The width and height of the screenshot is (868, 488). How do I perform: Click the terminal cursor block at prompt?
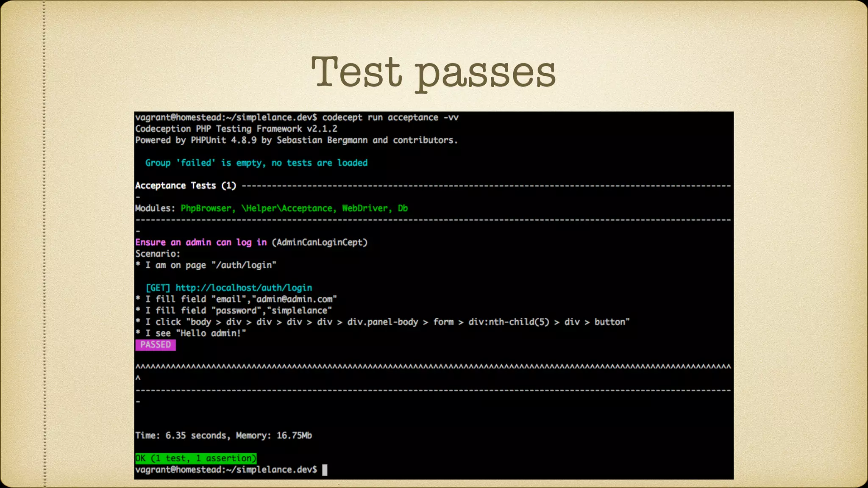(325, 470)
